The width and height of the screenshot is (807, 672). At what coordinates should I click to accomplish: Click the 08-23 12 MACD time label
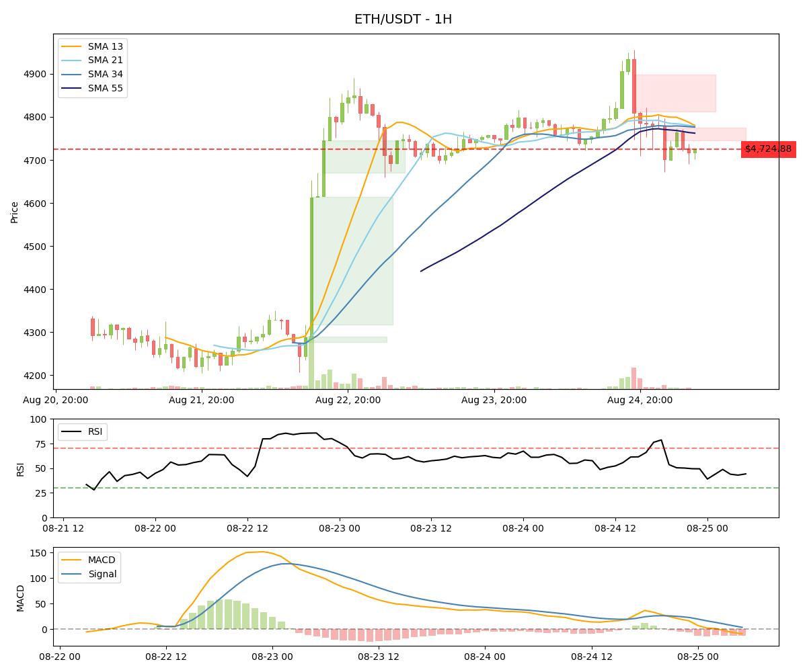click(379, 657)
